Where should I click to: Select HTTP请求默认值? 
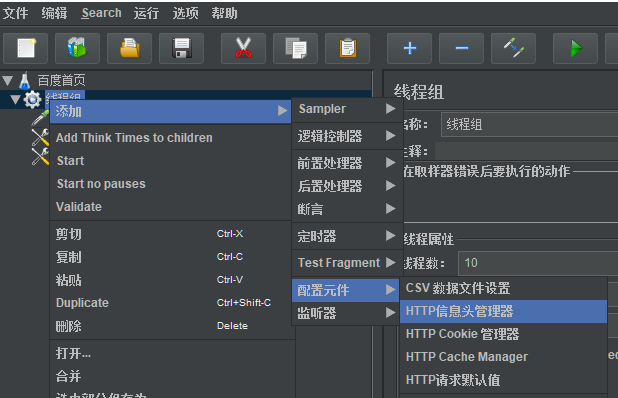pos(503,380)
